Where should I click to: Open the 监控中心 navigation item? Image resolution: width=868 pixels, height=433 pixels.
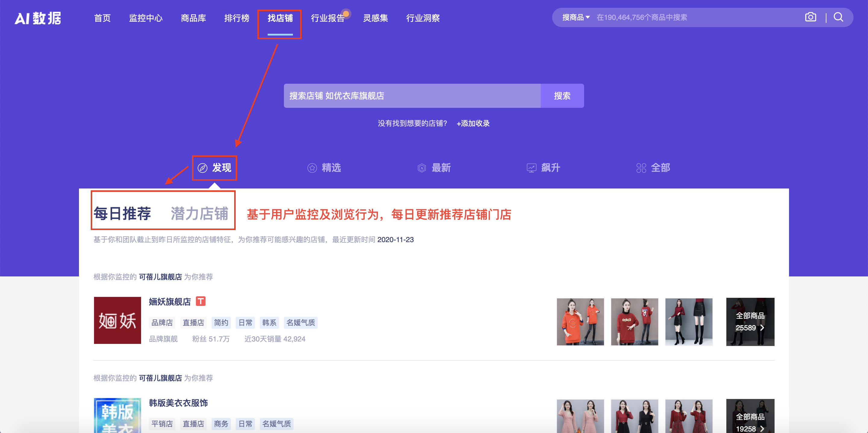pyautogui.click(x=146, y=19)
